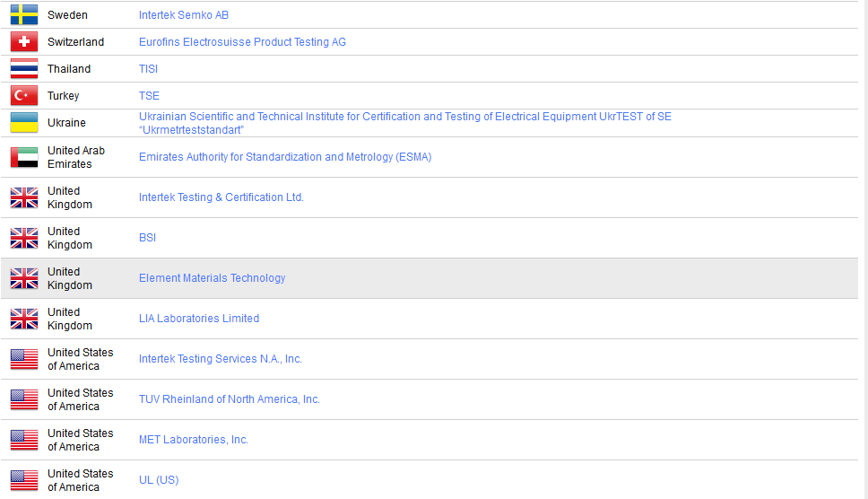Select the Ukraine flag icon
The height and width of the screenshot is (499, 868).
click(24, 123)
